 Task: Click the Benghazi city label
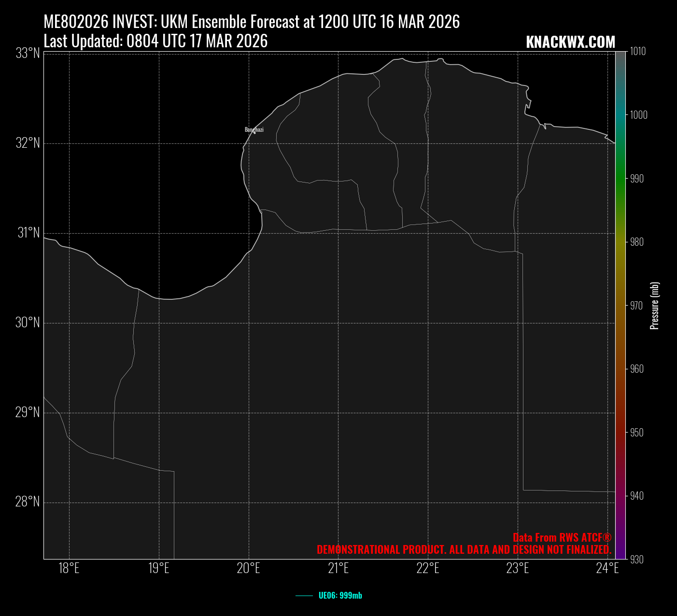coord(254,129)
